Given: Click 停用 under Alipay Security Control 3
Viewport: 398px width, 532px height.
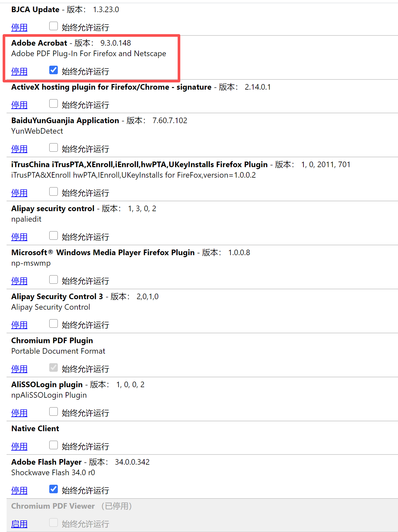Looking at the screenshot, I should (x=19, y=325).
